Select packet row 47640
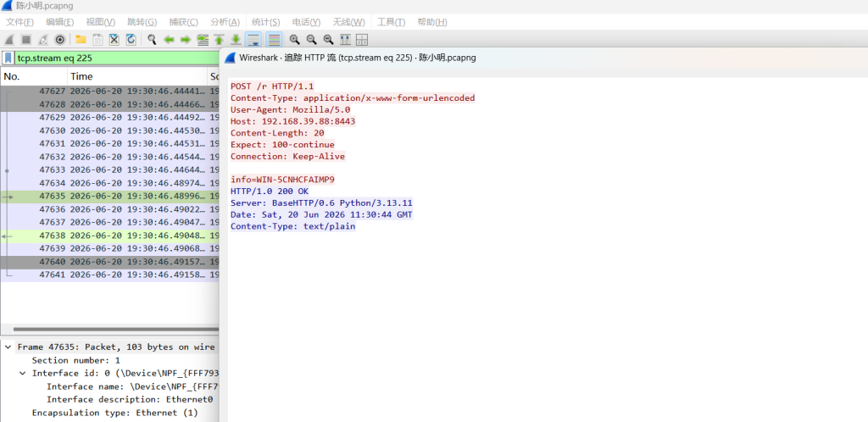 coord(109,262)
